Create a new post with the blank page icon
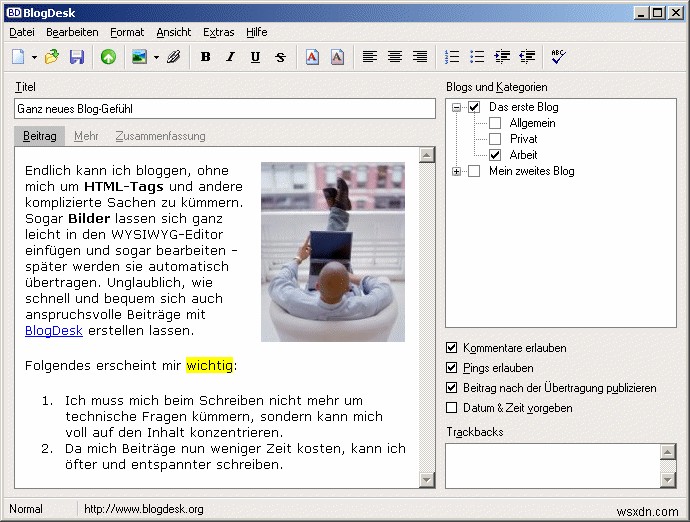The height and width of the screenshot is (522, 690). [18, 57]
